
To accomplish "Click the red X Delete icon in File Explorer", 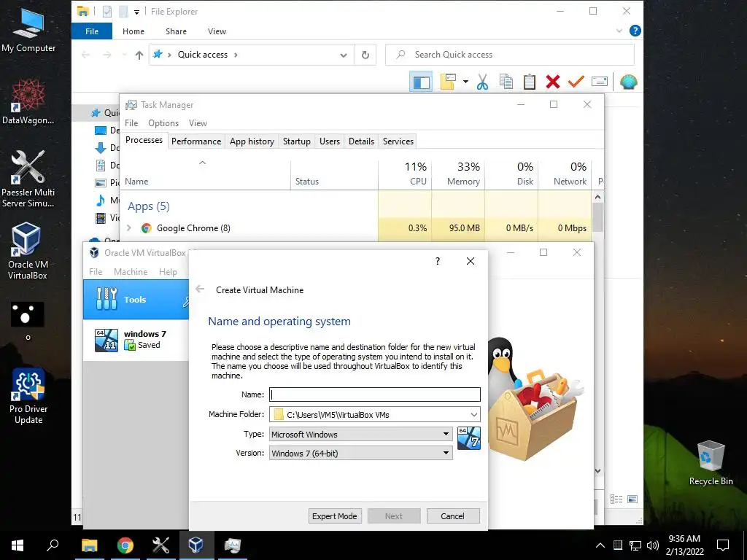I will tap(553, 82).
